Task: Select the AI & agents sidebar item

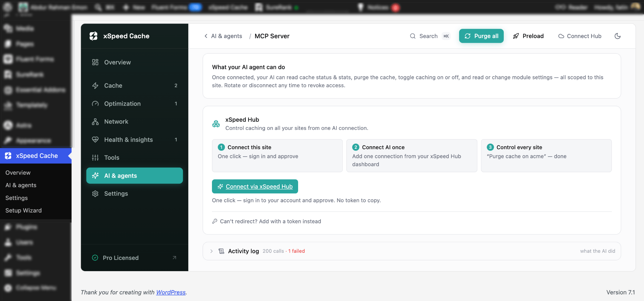Action: pos(135,176)
